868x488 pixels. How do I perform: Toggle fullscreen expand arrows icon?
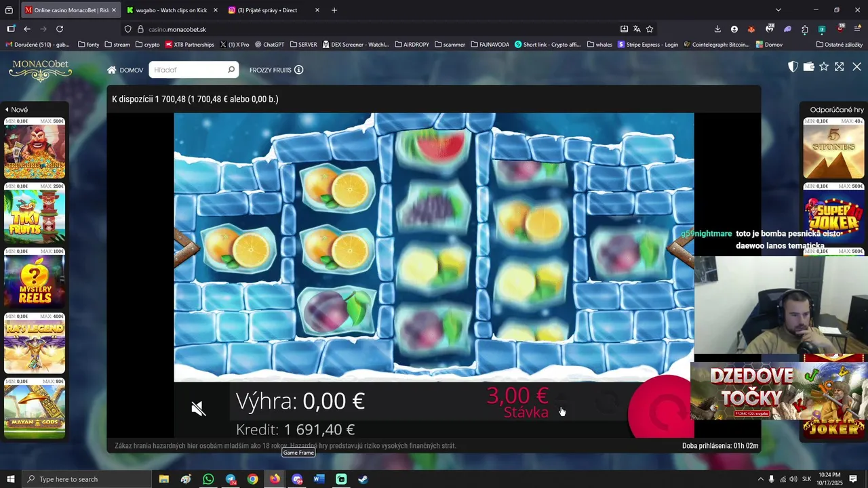840,66
